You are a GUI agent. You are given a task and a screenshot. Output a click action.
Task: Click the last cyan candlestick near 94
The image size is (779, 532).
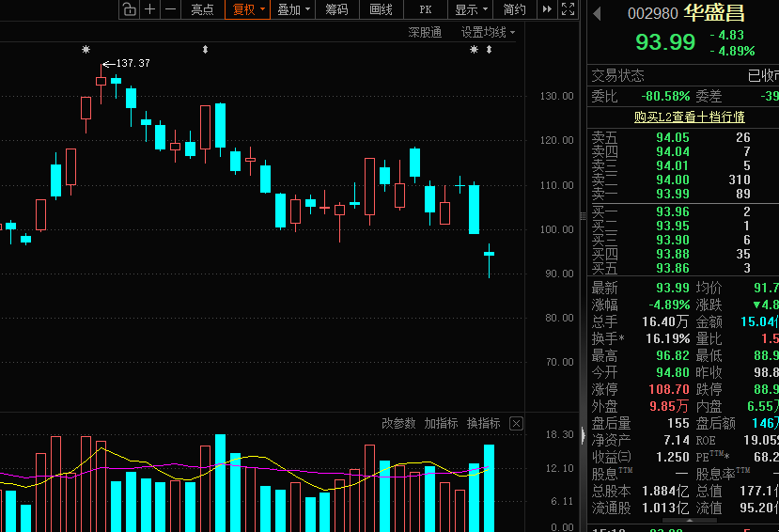click(489, 254)
